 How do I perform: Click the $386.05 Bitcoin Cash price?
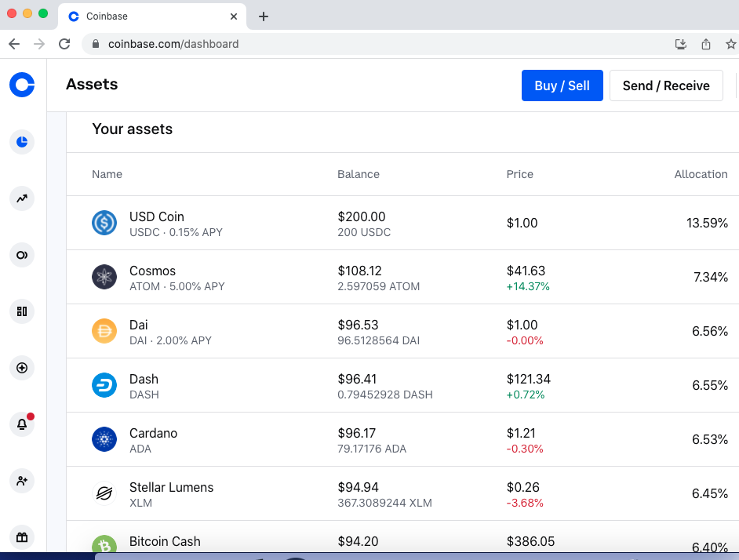530,542
